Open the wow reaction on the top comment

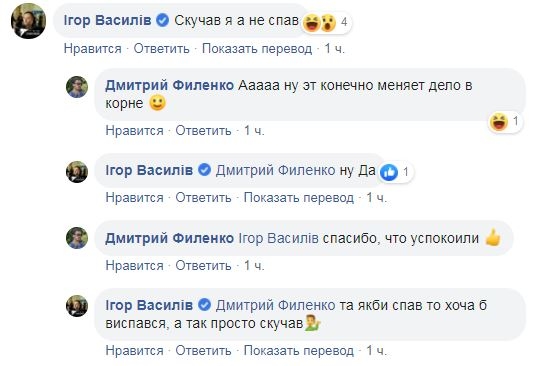[328, 23]
